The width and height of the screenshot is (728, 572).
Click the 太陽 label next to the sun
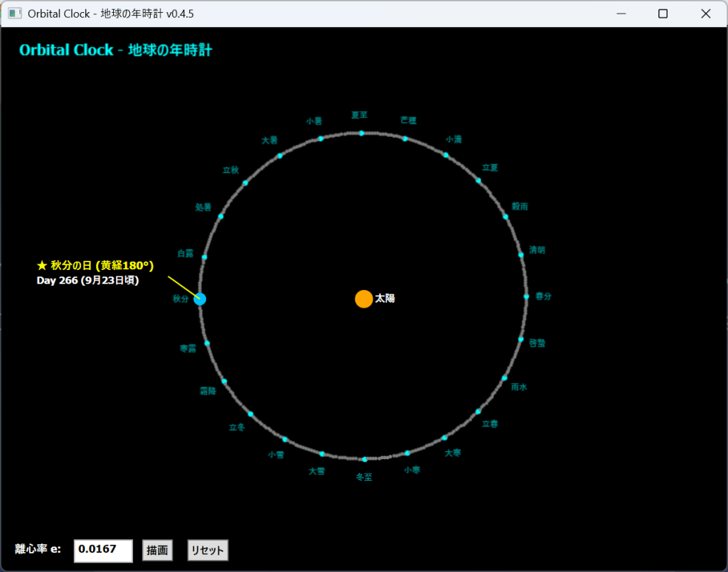385,298
